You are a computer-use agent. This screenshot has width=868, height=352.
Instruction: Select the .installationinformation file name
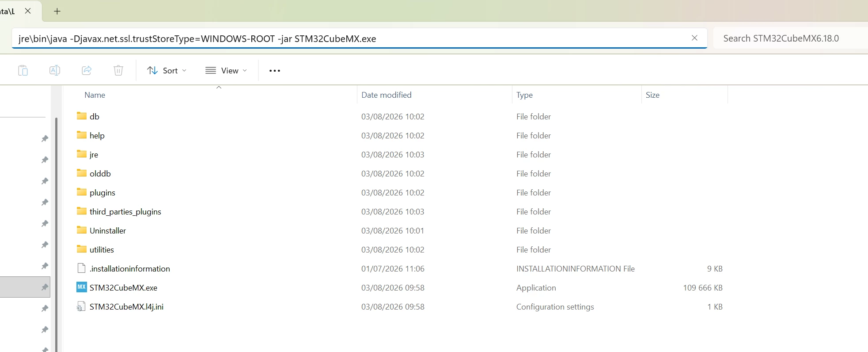(x=130, y=269)
